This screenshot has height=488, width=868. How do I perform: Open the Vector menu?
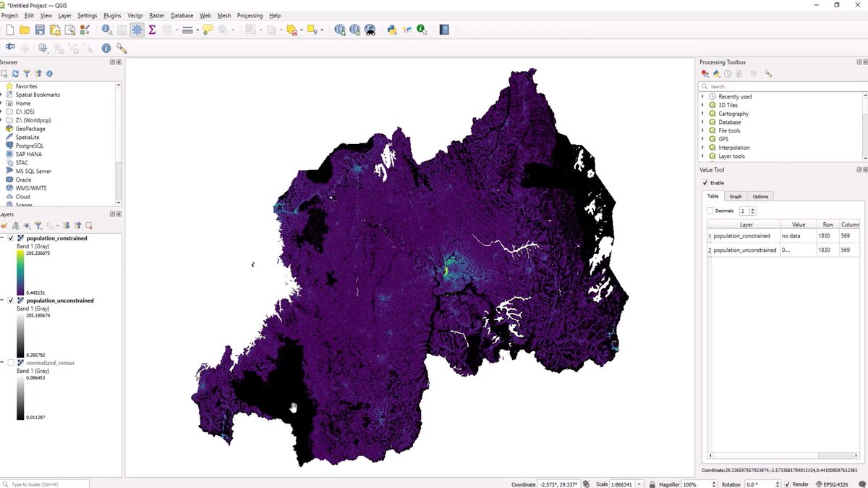135,15
